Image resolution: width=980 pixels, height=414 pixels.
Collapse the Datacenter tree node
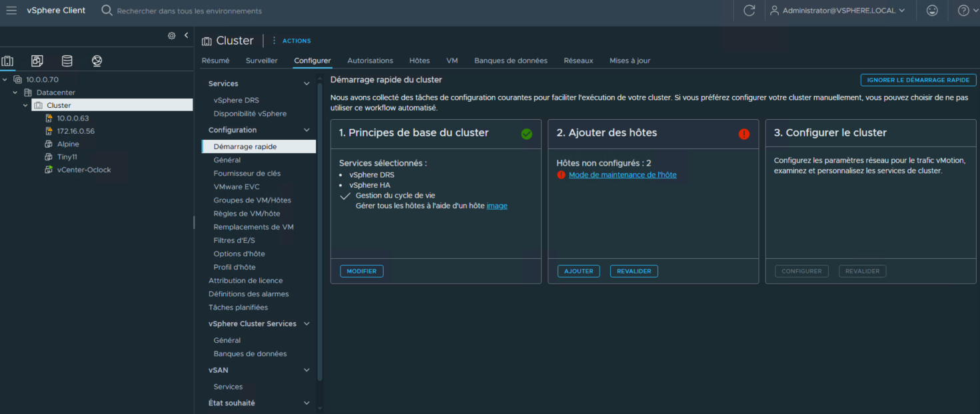15,93
